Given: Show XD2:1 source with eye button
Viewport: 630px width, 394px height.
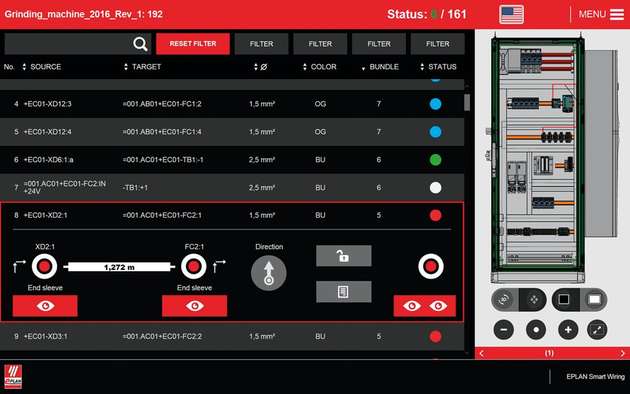Looking at the screenshot, I should (x=45, y=306).
